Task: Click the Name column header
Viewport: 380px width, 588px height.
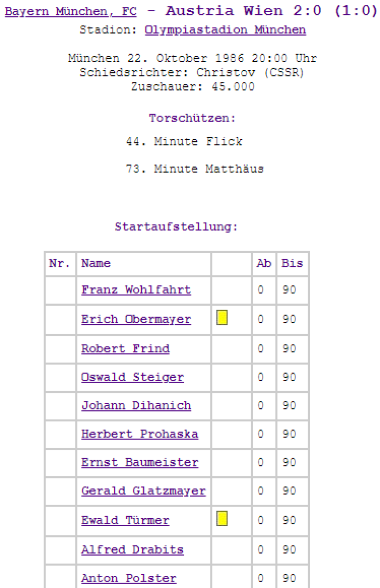Action: 96,264
